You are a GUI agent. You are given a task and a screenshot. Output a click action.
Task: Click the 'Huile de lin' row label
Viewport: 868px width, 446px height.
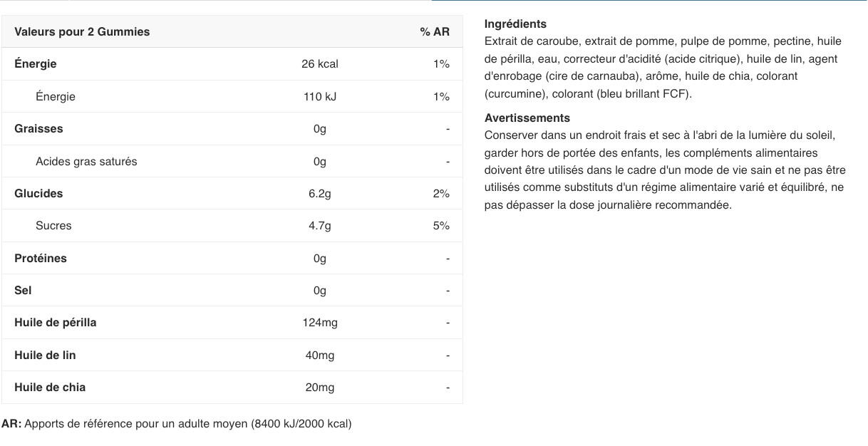click(x=45, y=356)
